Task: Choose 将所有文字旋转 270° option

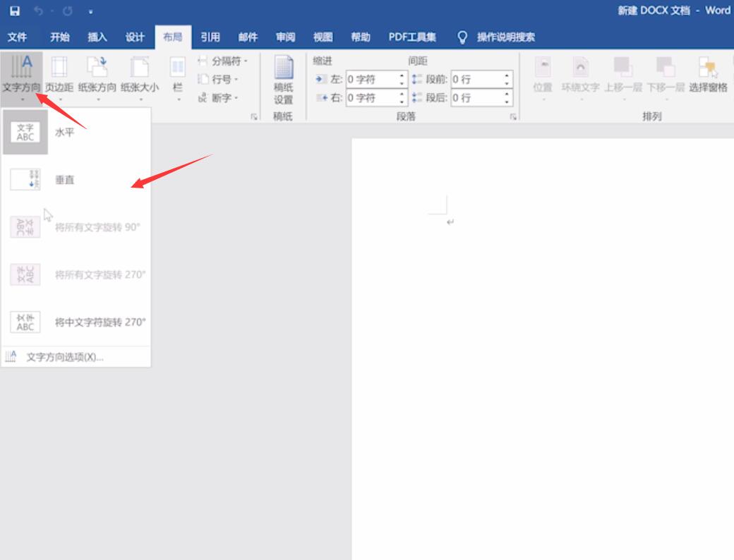Action: [76, 274]
